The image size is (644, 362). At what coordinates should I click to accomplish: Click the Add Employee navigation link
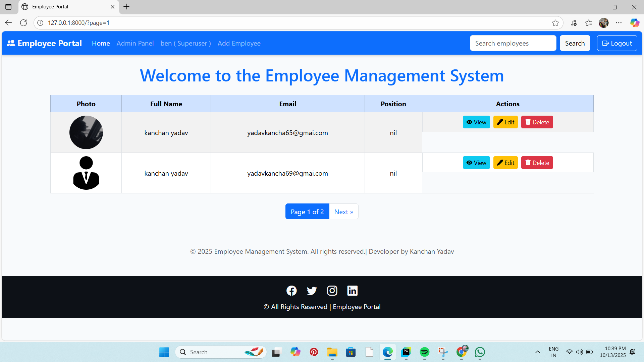coord(239,43)
